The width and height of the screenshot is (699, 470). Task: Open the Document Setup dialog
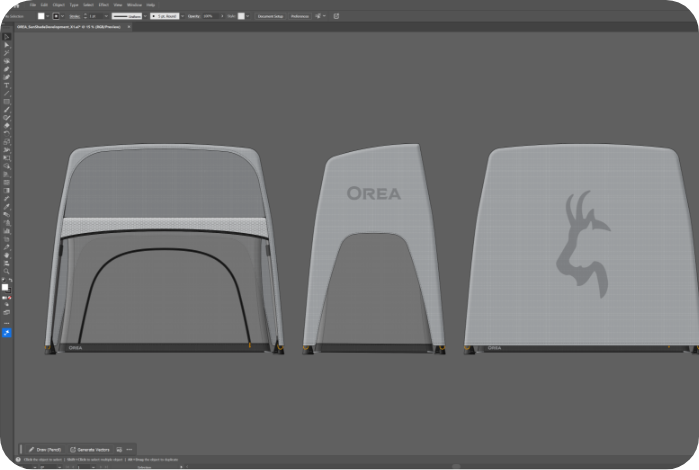(270, 16)
